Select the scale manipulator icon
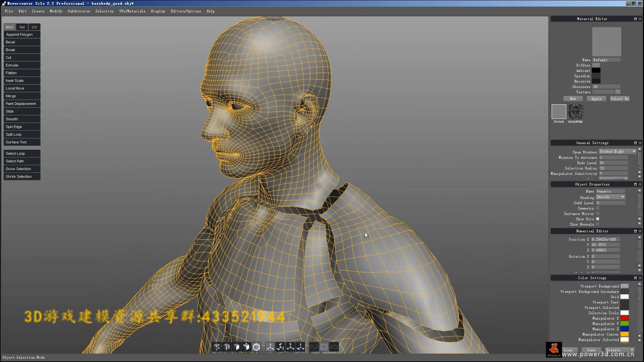644x362 pixels. [290, 347]
